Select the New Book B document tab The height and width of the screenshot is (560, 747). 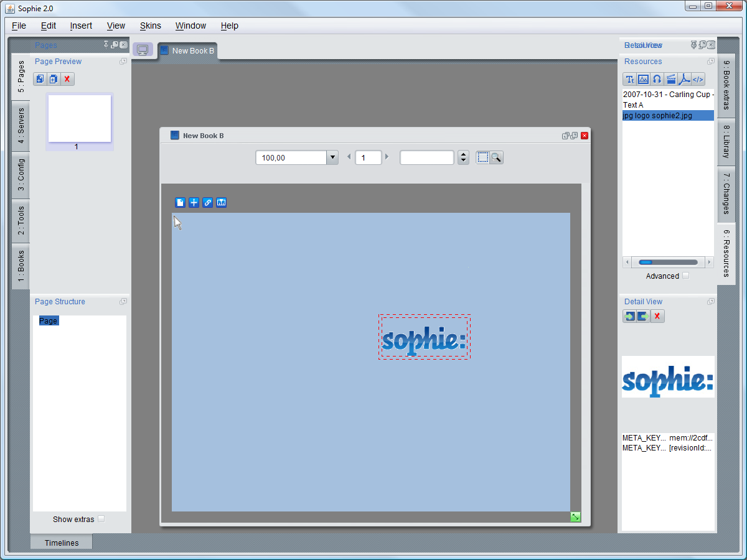coord(187,50)
